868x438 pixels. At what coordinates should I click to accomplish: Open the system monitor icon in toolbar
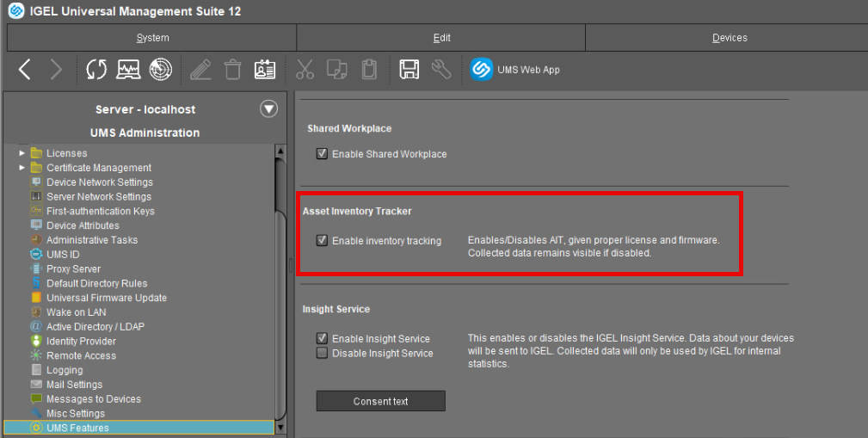tap(128, 70)
